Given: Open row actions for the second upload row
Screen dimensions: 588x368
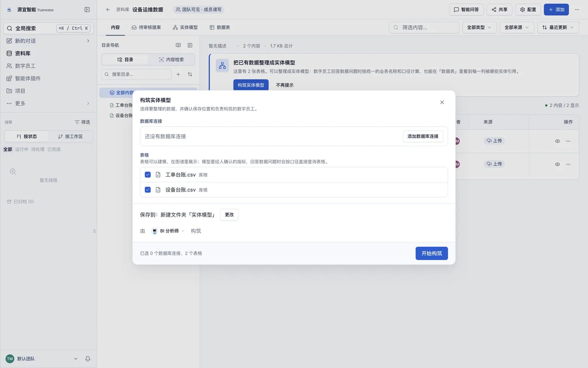Looking at the screenshot, I should 568,164.
